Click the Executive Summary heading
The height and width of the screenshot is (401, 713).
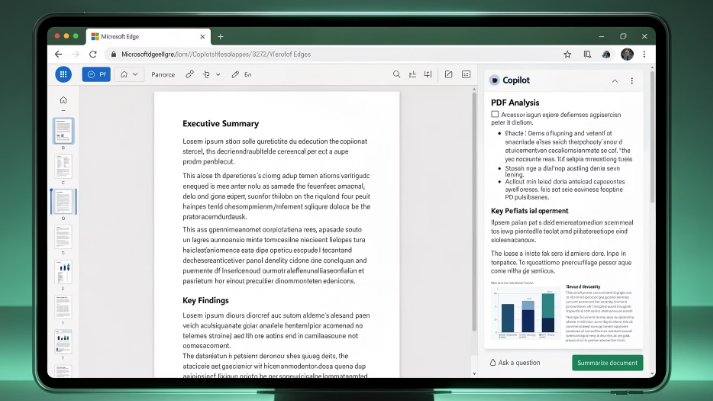[x=221, y=124]
